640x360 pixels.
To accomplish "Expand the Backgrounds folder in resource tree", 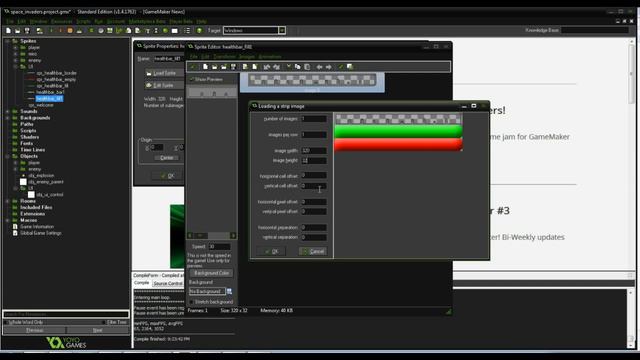I will 7,118.
